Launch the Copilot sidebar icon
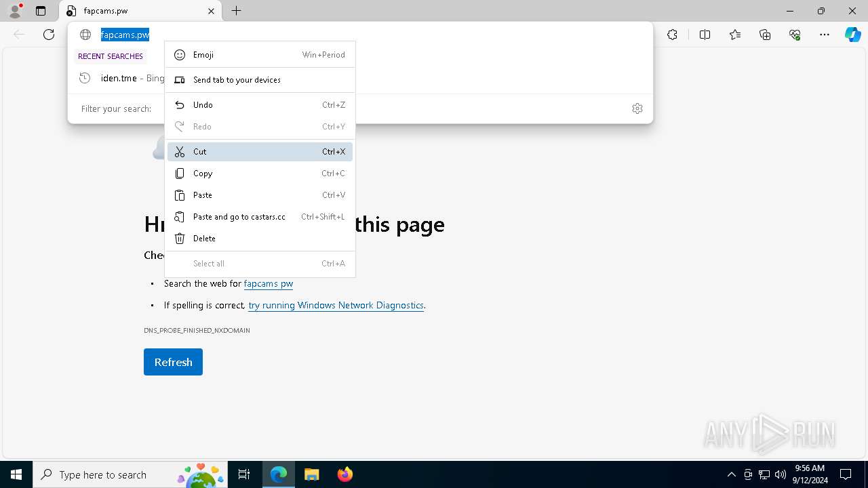Viewport: 868px width, 488px height. 852,35
